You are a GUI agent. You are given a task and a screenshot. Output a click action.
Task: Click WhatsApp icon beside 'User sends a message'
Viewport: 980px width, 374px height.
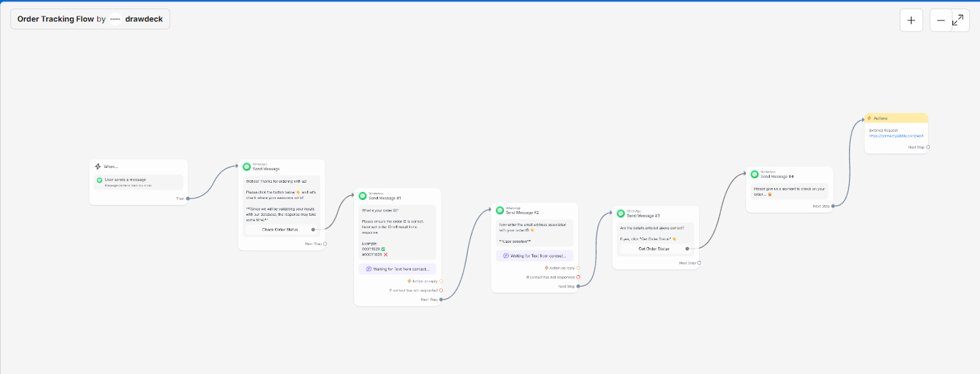(99, 180)
